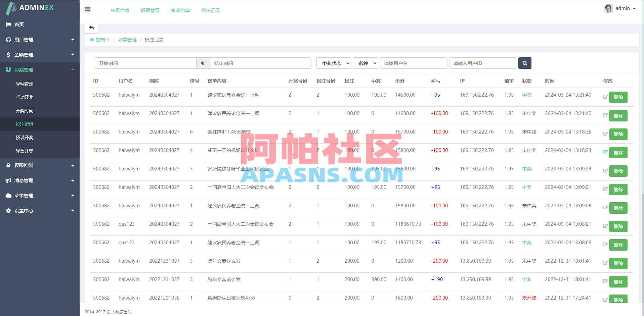
Task: Expand the 菜单管理 sidebar section
Action: 73,196
